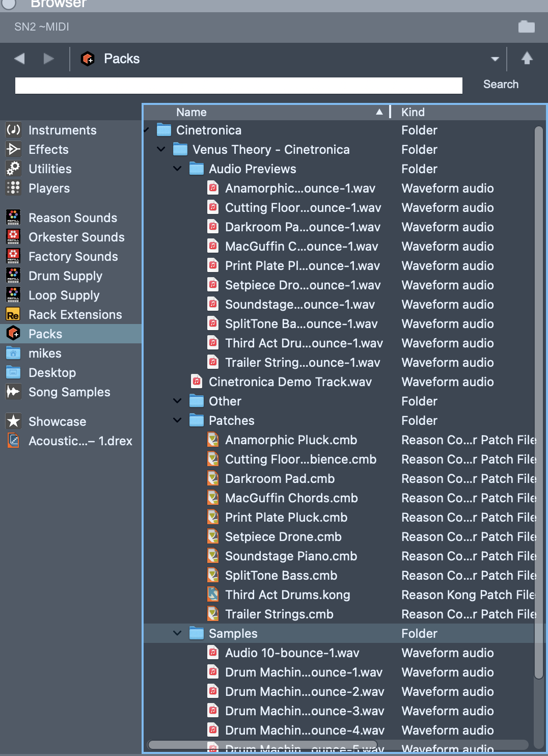The width and height of the screenshot is (548, 756).
Task: Select Darkroom Pad.cmb patch
Action: click(339, 479)
